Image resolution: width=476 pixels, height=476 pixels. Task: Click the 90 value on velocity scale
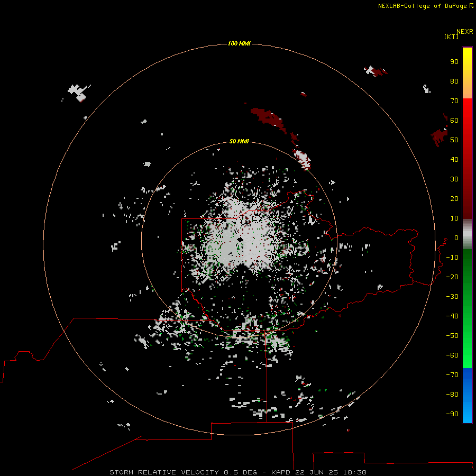[x=454, y=62]
